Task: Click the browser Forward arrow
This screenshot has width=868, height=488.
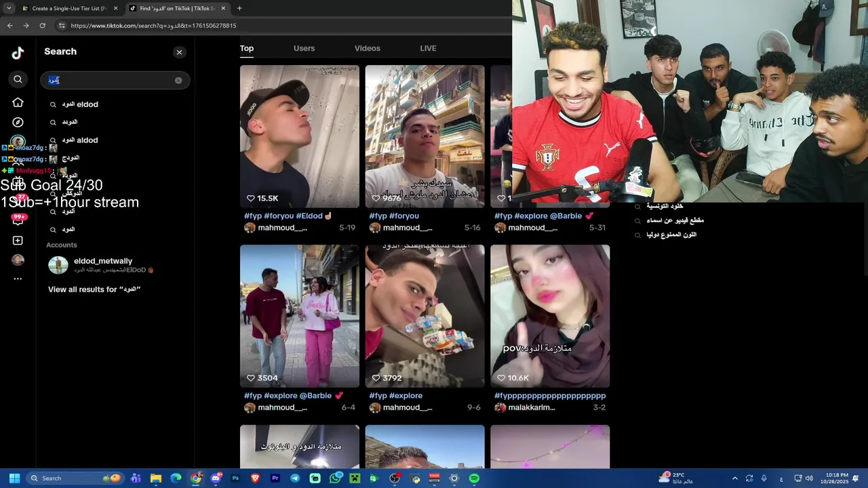Action: pyautogui.click(x=26, y=26)
